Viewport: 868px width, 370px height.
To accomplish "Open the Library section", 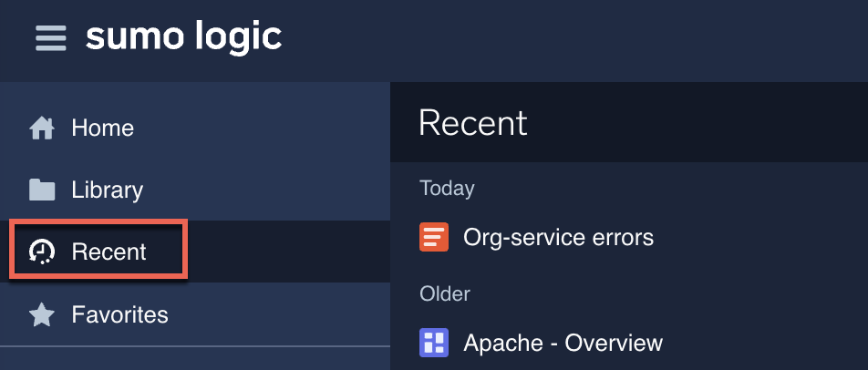I will (108, 190).
